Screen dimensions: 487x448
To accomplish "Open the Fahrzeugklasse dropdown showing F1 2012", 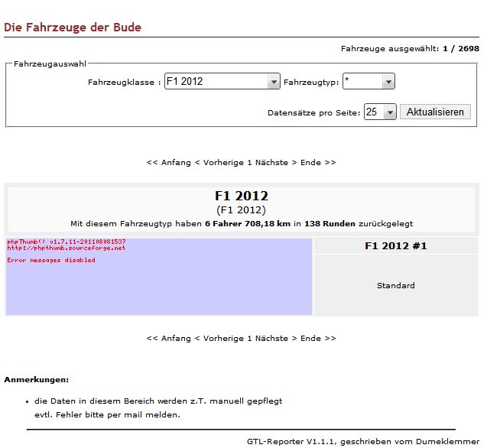I will (222, 82).
